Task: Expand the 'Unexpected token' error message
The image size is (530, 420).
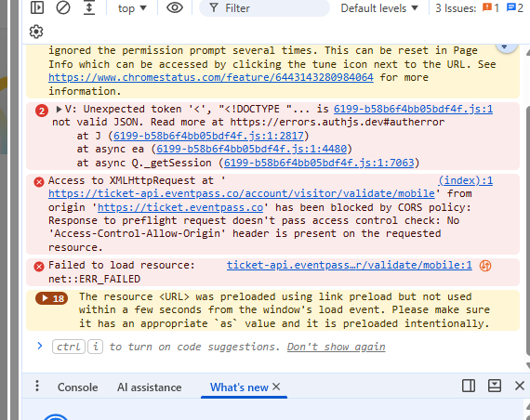Action: (59, 109)
